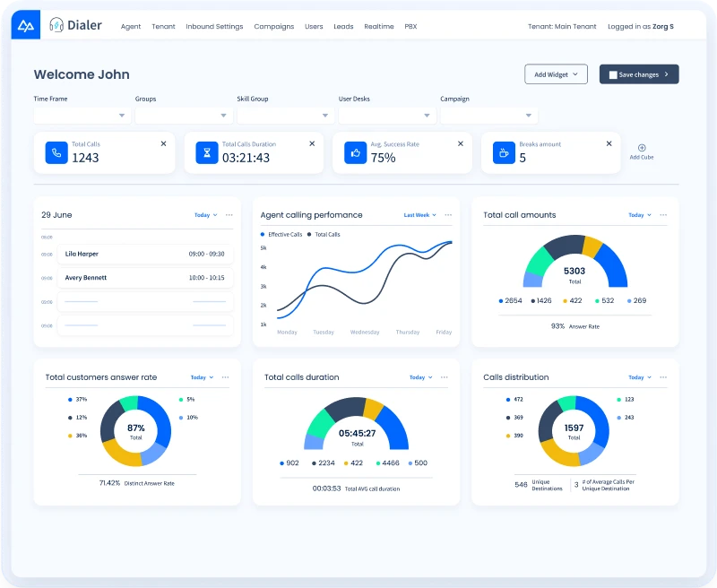The width and height of the screenshot is (717, 588).
Task: Click the Add Cube plus icon
Action: tap(641, 149)
